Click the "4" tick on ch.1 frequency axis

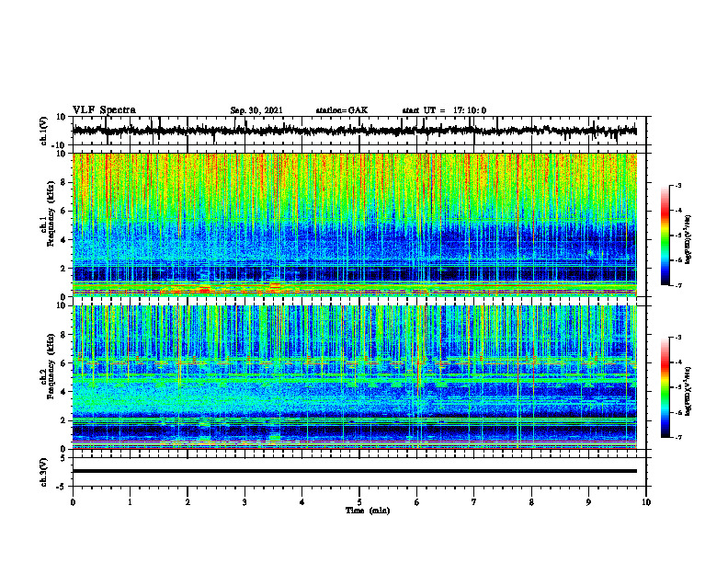click(x=64, y=240)
